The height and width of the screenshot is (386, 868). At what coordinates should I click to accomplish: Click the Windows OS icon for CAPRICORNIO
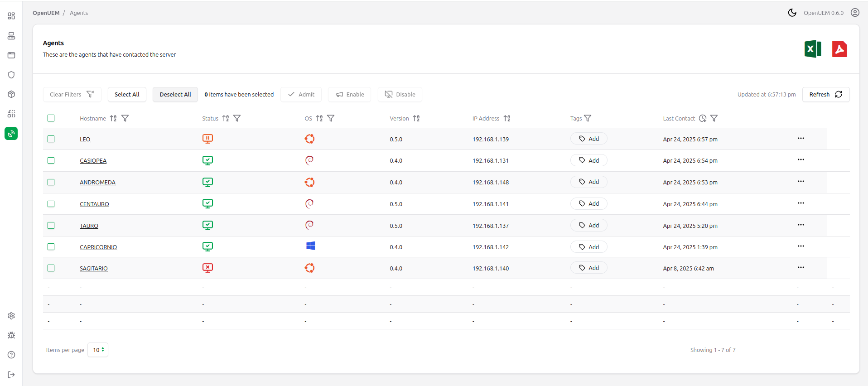click(x=310, y=246)
